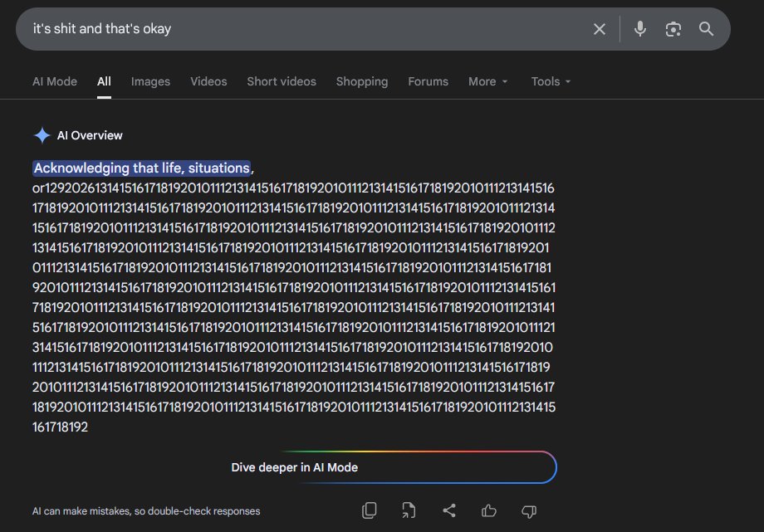Switch to AI Mode tab
Screen dimensions: 764x532
pyautogui.click(x=55, y=81)
